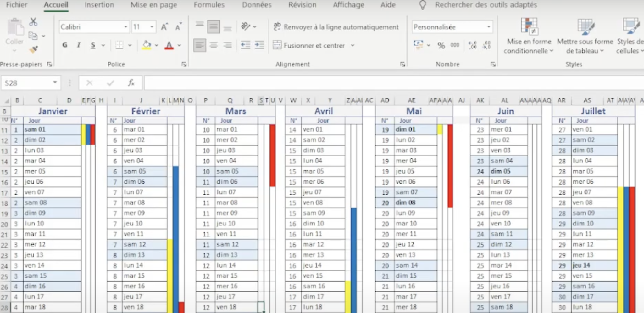Switch to the Insertion ribbon tab
The height and width of the screenshot is (313, 644).
tap(99, 5)
